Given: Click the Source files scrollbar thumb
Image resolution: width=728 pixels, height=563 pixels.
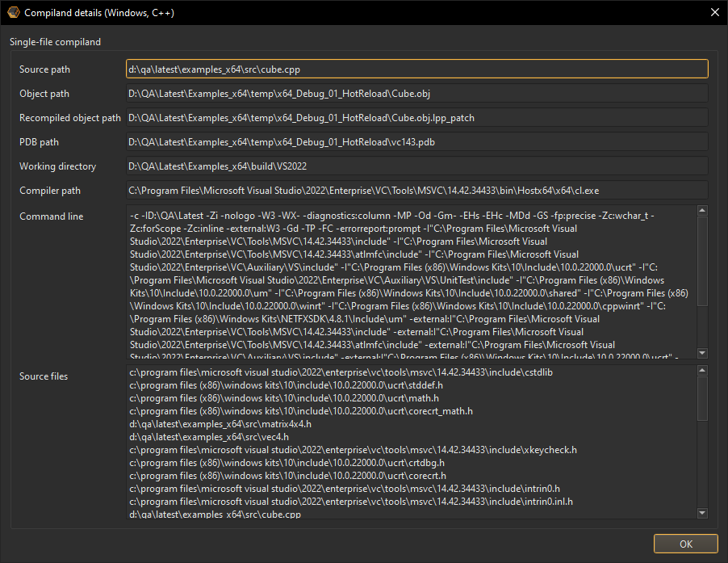Looking at the screenshot, I should point(702,396).
